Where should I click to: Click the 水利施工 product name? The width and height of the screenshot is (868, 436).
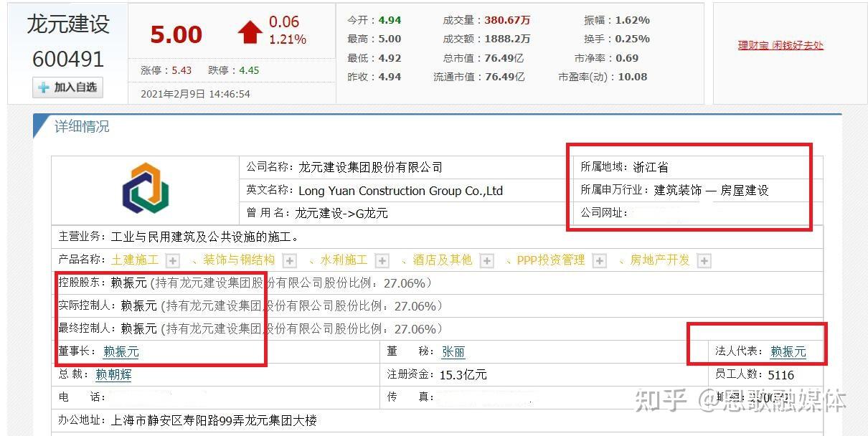(344, 260)
